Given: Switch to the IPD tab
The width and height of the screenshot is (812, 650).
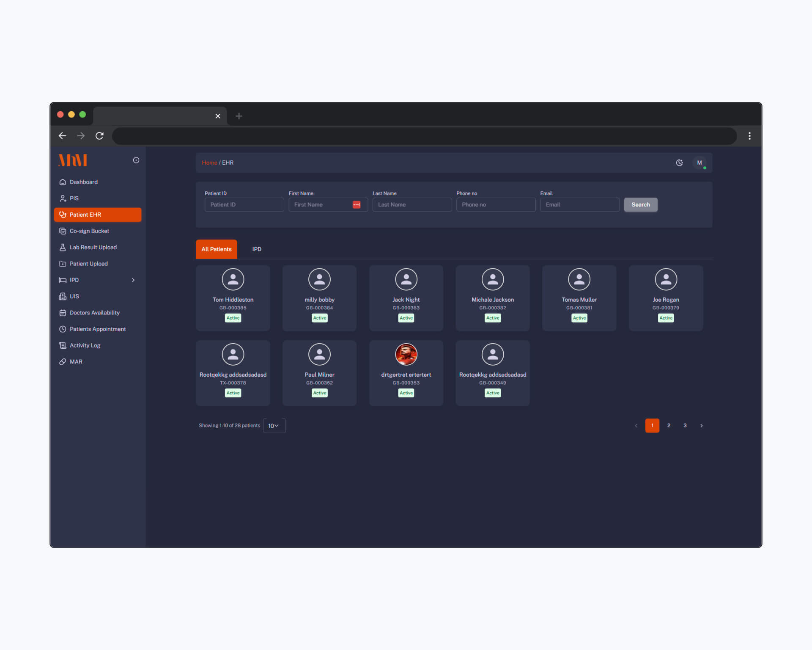Looking at the screenshot, I should pyautogui.click(x=257, y=249).
